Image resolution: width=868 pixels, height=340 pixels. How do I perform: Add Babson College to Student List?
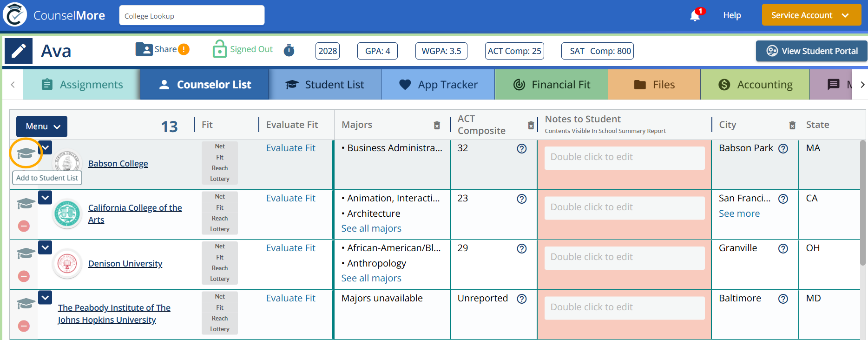click(26, 153)
